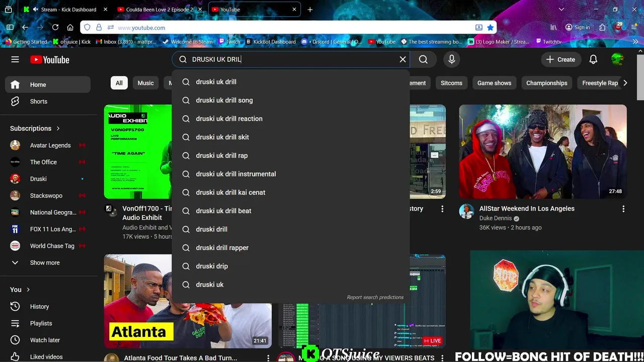Open Stackswopo subscription
The image size is (644, 362).
pyautogui.click(x=48, y=196)
